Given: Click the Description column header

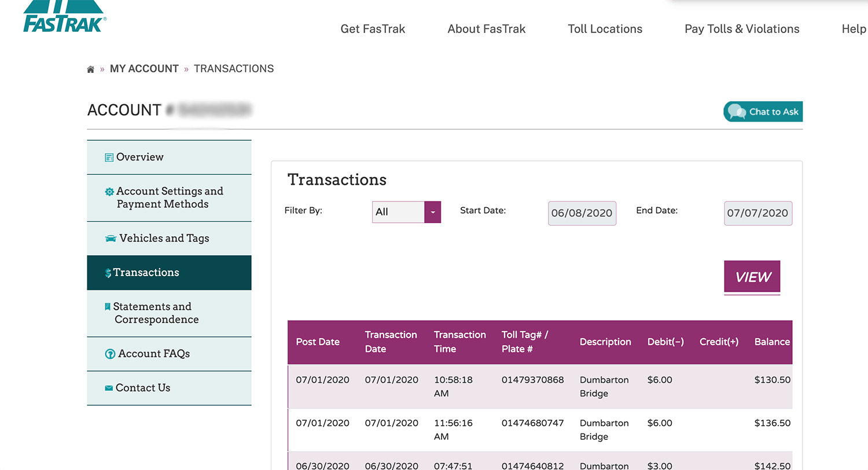Looking at the screenshot, I should [x=605, y=342].
